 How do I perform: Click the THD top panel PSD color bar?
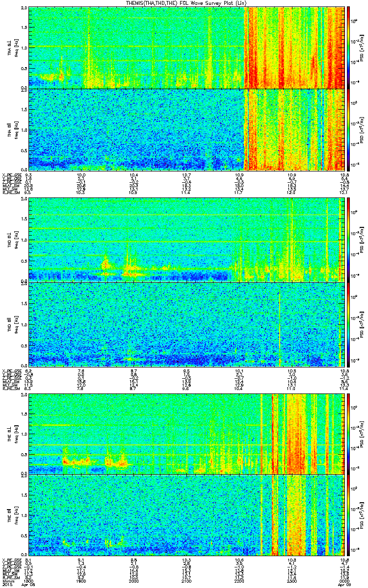point(348,239)
